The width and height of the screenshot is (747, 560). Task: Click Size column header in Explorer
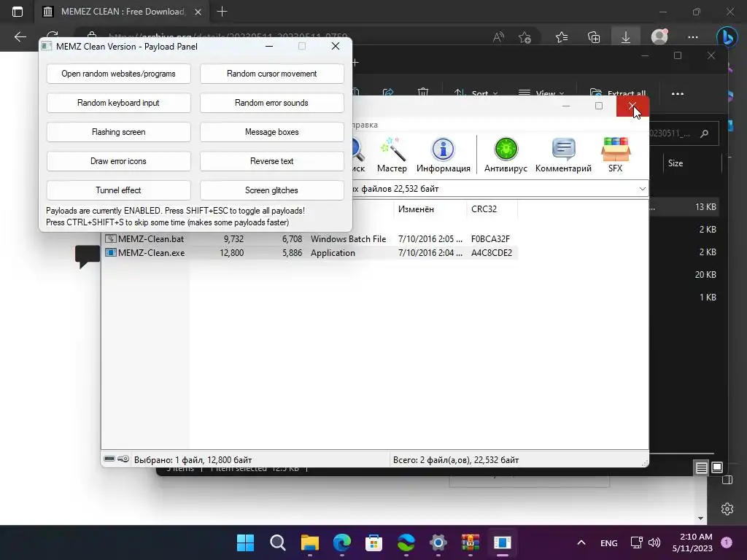(x=676, y=163)
